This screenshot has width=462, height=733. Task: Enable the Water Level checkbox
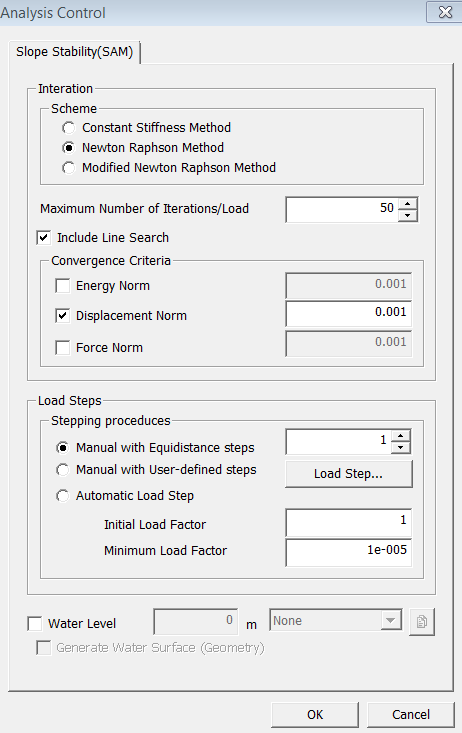(x=35, y=624)
